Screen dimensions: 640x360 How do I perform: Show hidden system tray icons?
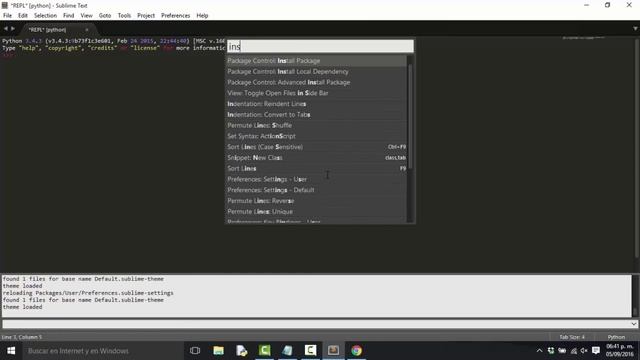[539, 351]
